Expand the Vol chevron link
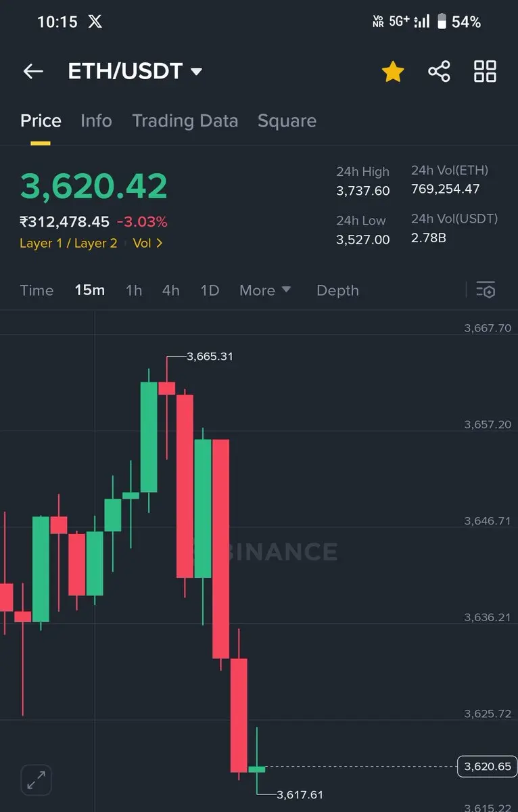This screenshot has height=812, width=518. coord(148,243)
